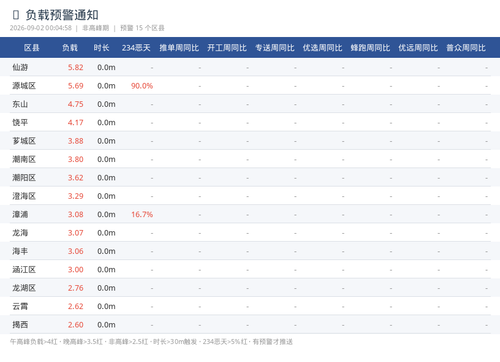Click load value 4.75 in 东山 row
500x362 pixels.
(76, 104)
